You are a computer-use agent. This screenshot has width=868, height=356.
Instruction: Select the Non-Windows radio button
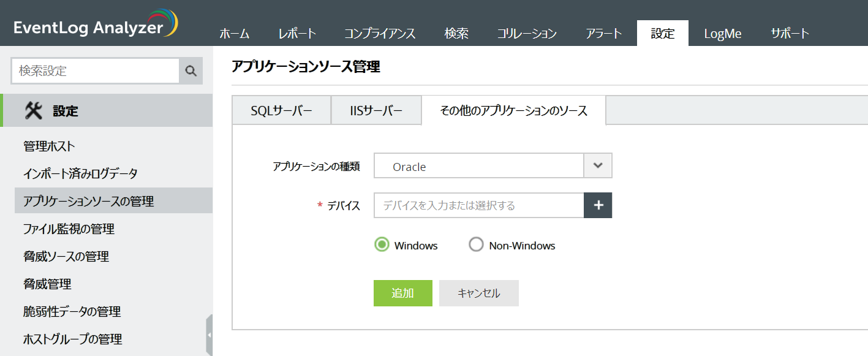[476, 245]
